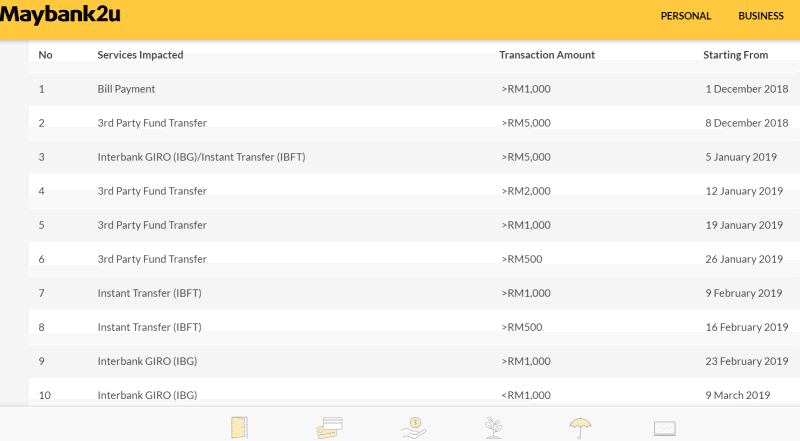Click ">RM5,000" in the 5 January row
The height and width of the screenshot is (441, 800).
(x=526, y=157)
